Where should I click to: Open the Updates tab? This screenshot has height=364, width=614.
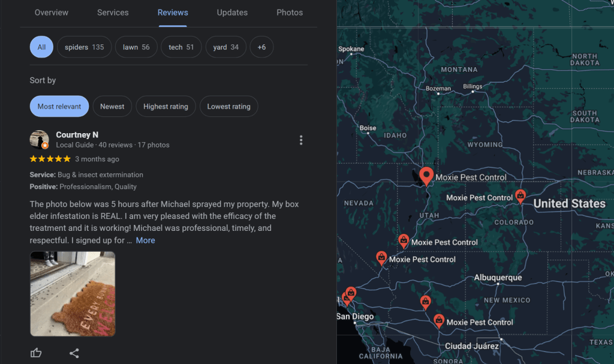(x=232, y=13)
